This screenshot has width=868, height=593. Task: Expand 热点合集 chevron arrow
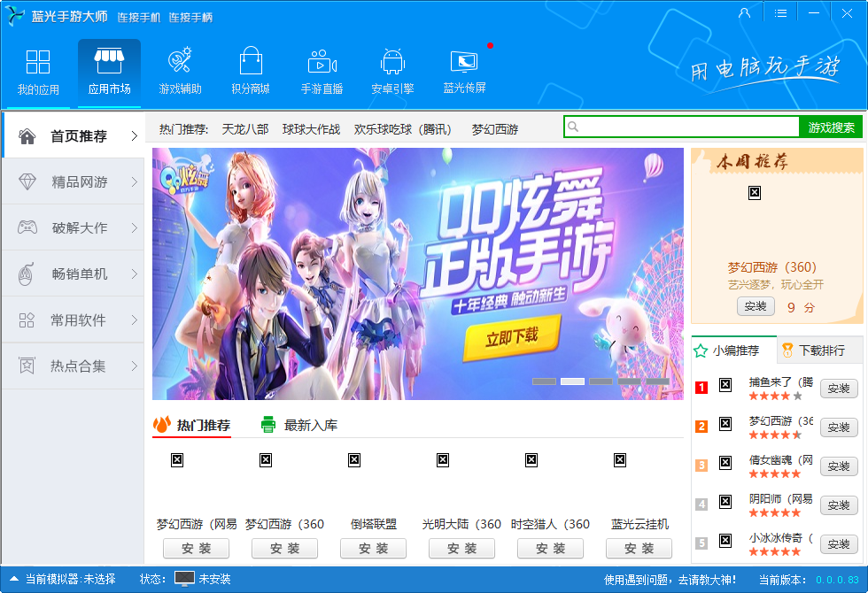point(134,366)
